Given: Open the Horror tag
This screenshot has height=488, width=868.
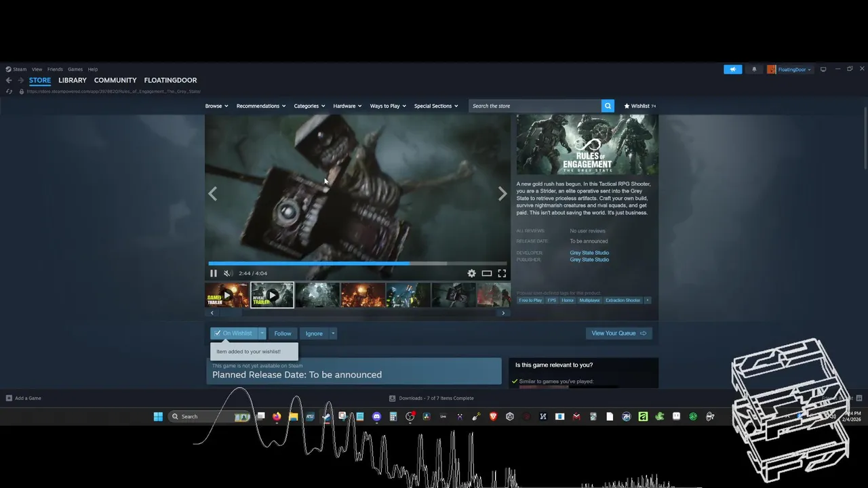Looking at the screenshot, I should pyautogui.click(x=568, y=300).
